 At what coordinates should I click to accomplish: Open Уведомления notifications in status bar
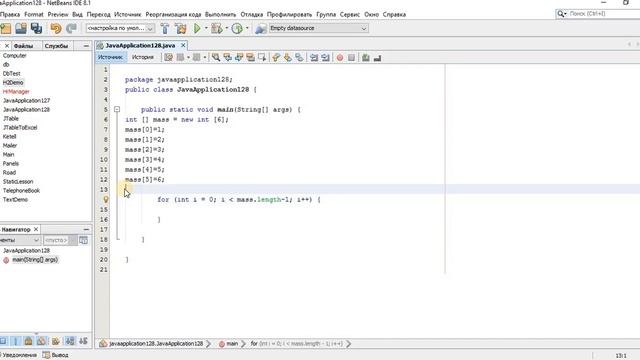[x=18, y=355]
